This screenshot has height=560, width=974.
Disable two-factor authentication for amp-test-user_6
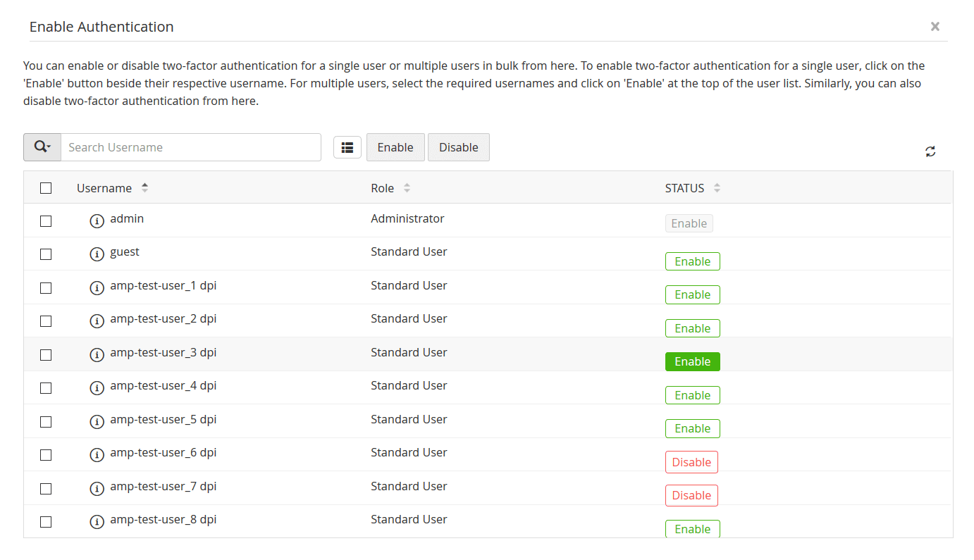click(x=691, y=461)
